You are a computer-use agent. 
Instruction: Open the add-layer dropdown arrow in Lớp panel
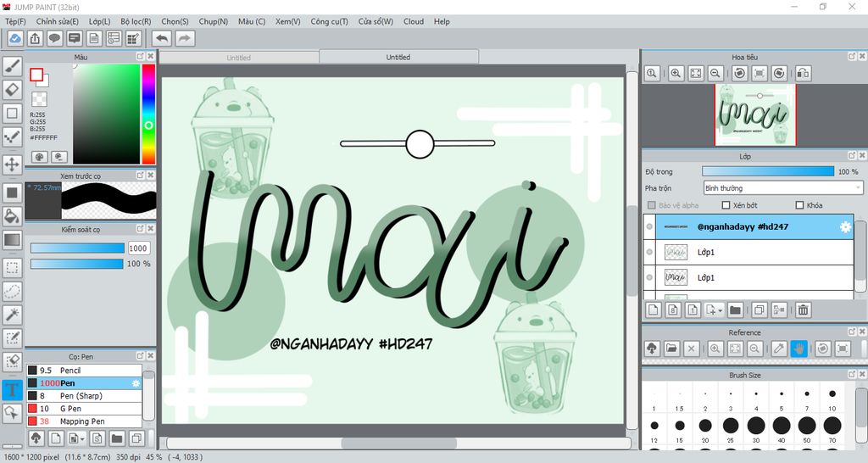(x=720, y=310)
